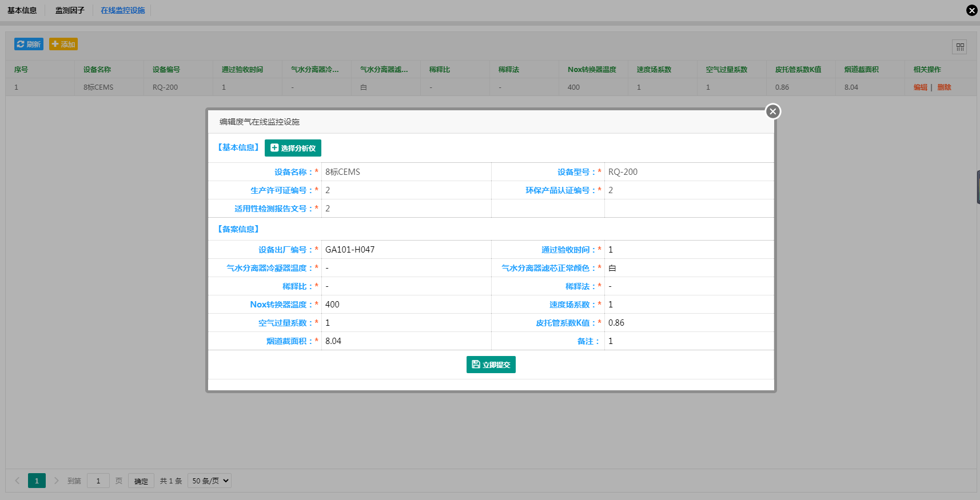The image size is (980, 500).
Task: Go to next page arrow
Action: coord(56,481)
